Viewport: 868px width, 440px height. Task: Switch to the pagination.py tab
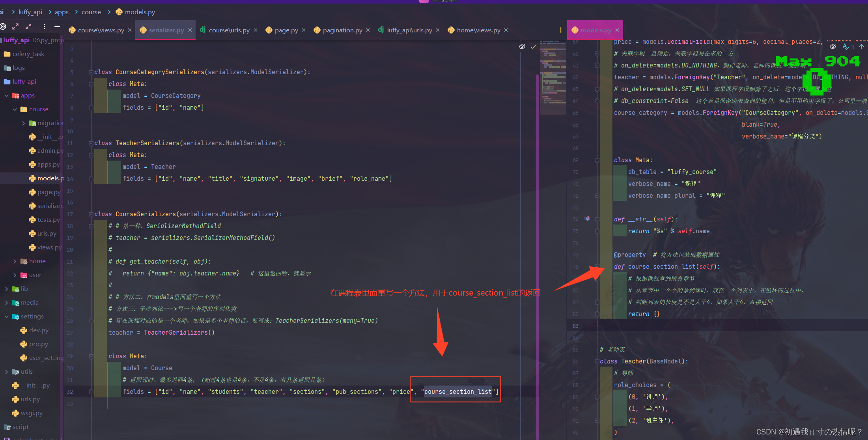342,30
